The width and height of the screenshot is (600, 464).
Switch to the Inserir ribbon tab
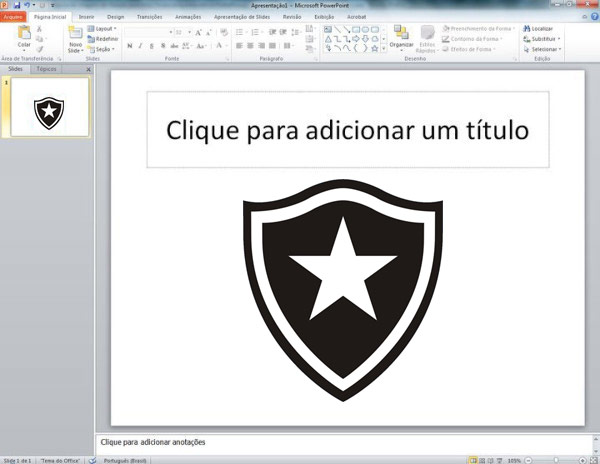click(87, 17)
